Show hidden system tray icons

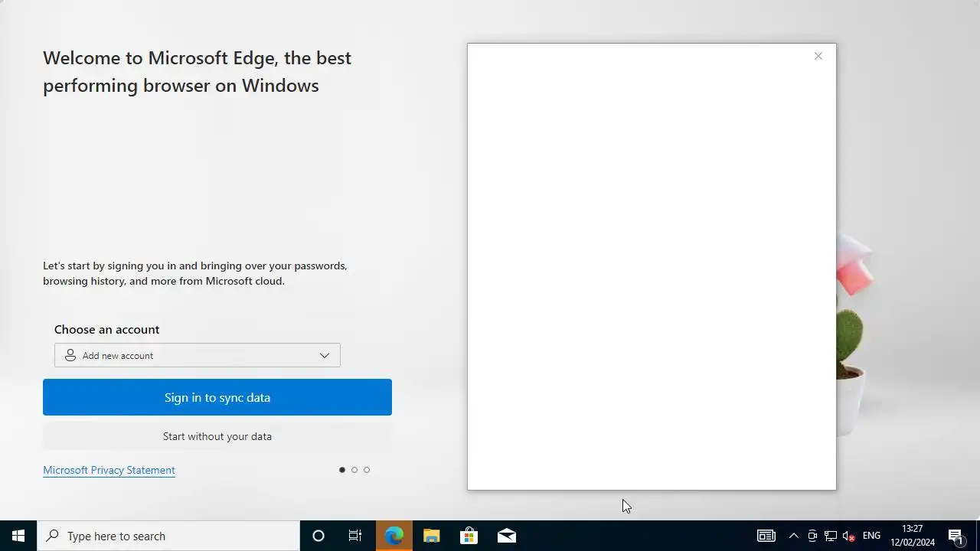[x=793, y=536]
